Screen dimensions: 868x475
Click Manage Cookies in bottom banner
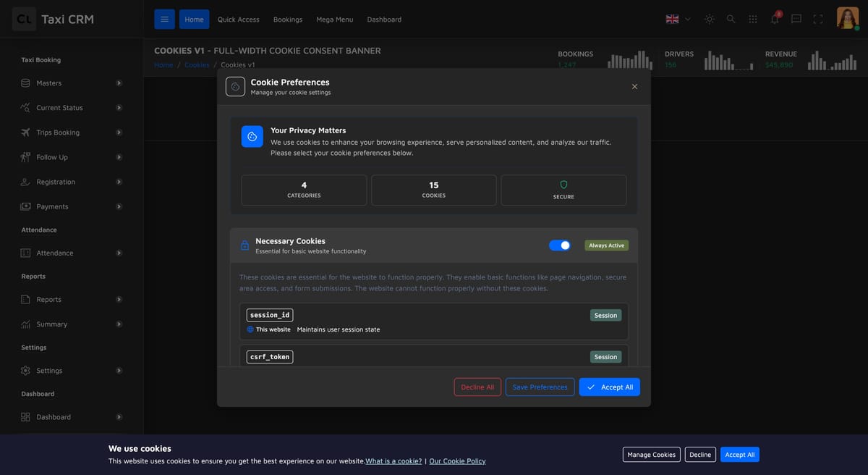click(652, 455)
